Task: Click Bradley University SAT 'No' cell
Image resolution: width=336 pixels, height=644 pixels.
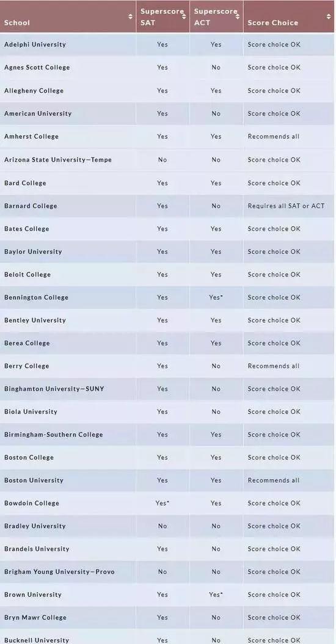Action: [163, 526]
